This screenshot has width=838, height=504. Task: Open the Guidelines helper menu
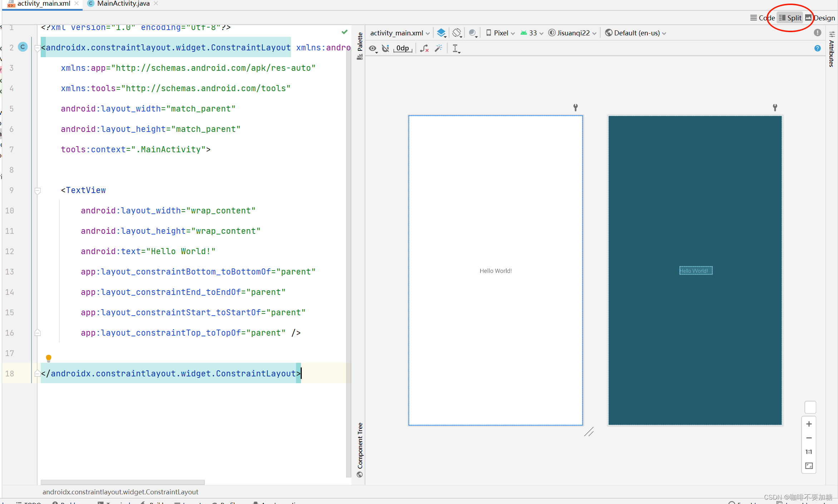point(456,48)
